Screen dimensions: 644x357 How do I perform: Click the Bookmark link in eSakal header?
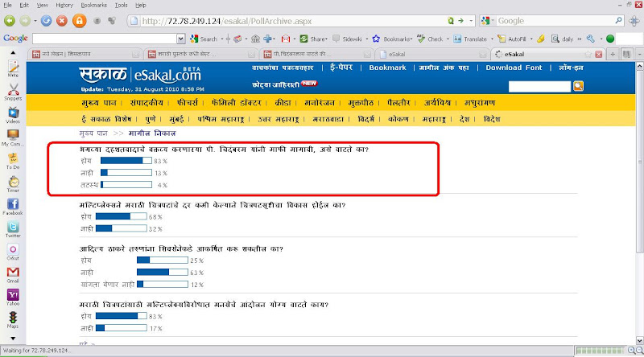click(387, 68)
